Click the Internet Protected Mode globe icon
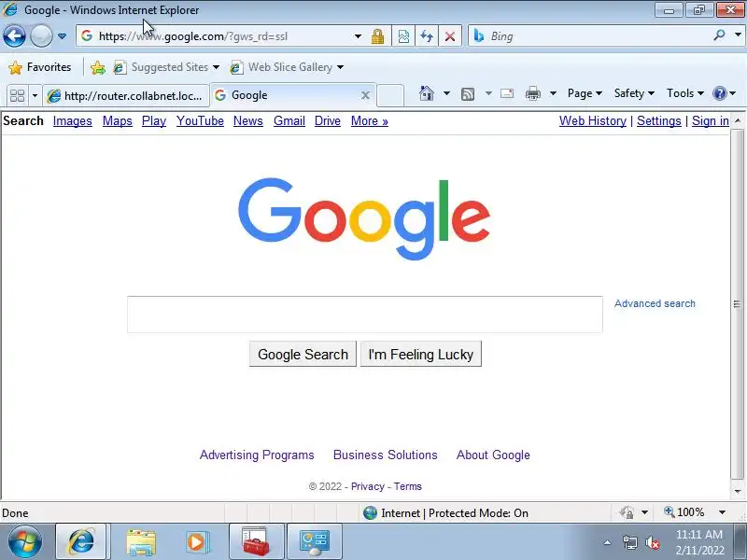 pos(370,512)
